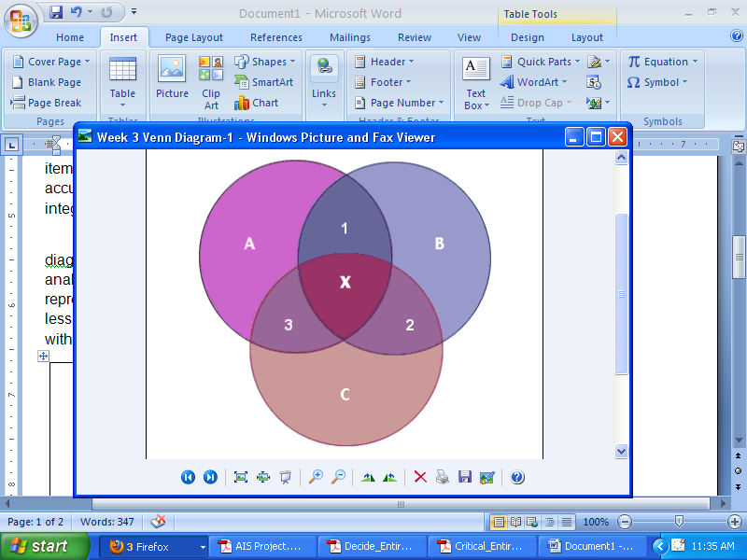Delete the picture with the red X icon
Image resolution: width=747 pixels, height=560 pixels.
pyautogui.click(x=420, y=477)
